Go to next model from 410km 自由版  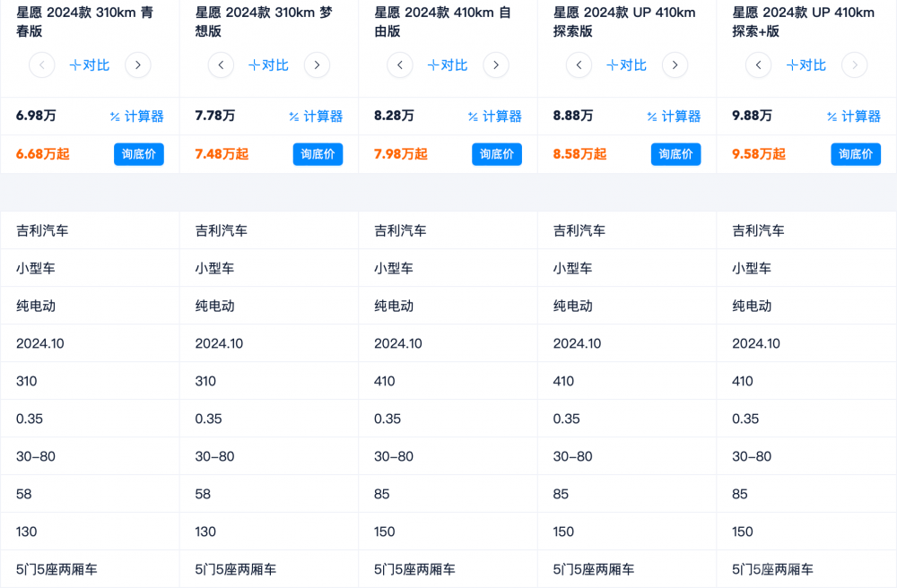click(x=496, y=65)
